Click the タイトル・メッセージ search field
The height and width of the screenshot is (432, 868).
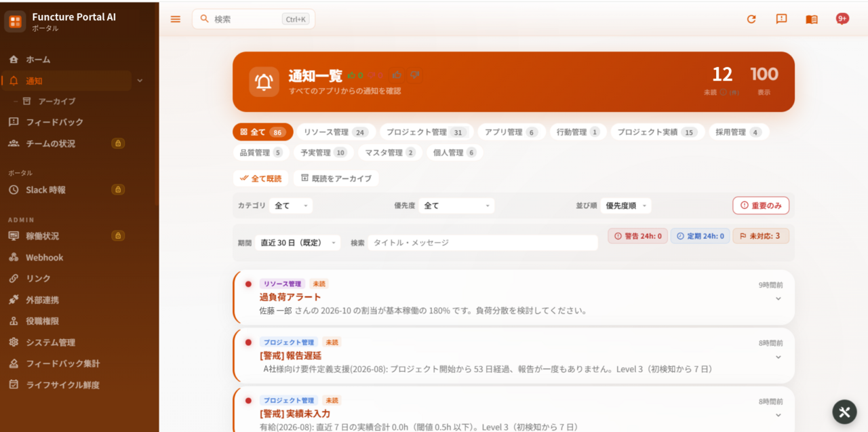[483, 243]
